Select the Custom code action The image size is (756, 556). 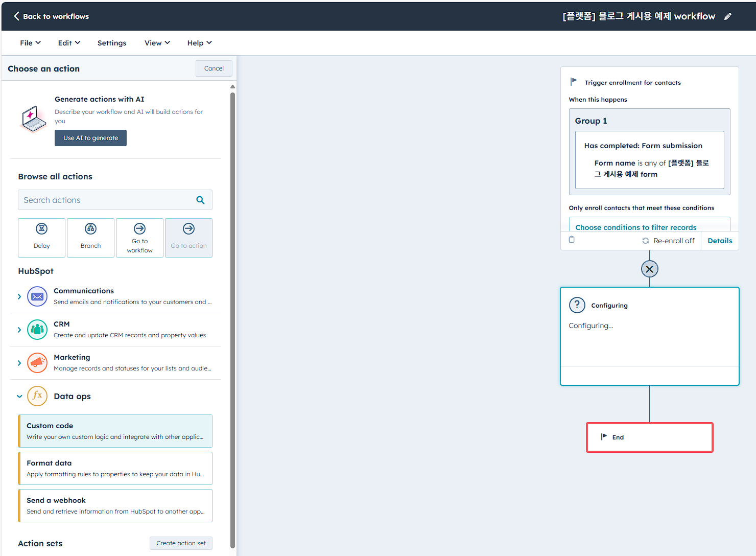[x=115, y=431]
